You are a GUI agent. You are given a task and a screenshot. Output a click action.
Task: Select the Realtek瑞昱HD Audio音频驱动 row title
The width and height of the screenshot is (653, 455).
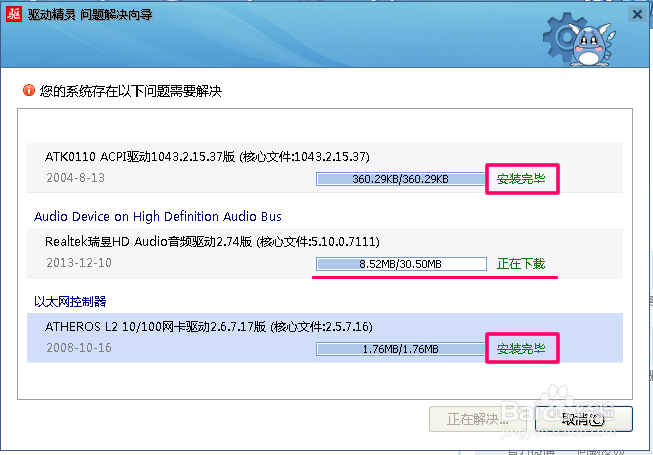tap(212, 241)
